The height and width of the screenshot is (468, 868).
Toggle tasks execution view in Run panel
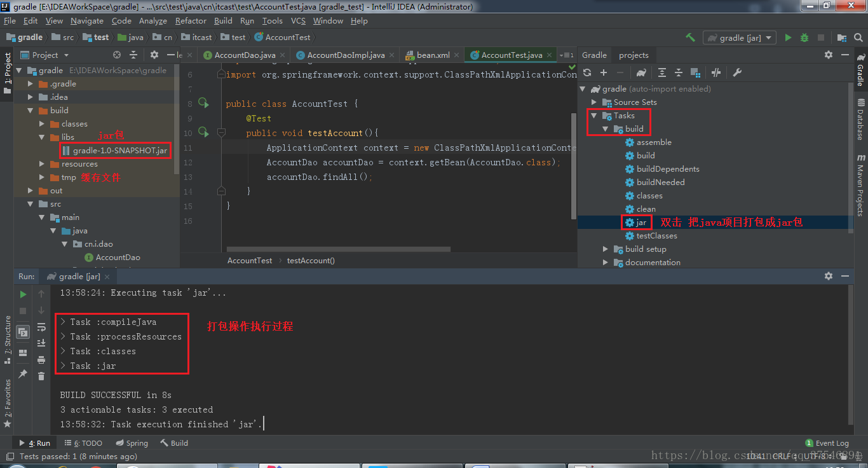click(x=23, y=332)
